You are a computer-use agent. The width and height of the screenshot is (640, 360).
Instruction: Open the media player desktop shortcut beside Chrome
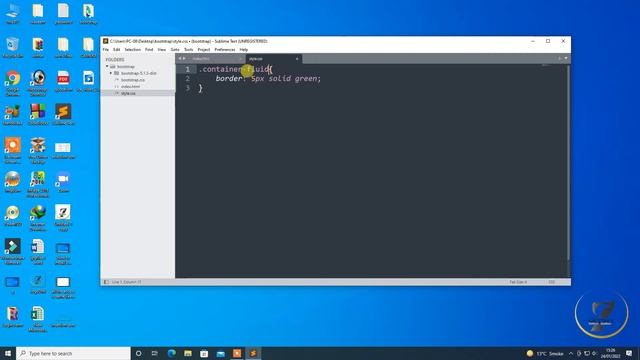(x=38, y=83)
